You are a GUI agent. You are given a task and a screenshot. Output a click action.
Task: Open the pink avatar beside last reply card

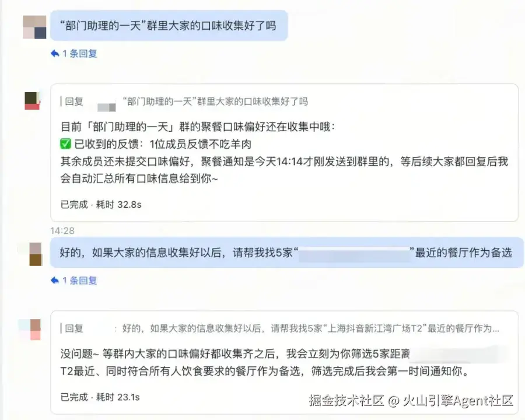pyautogui.click(x=35, y=330)
